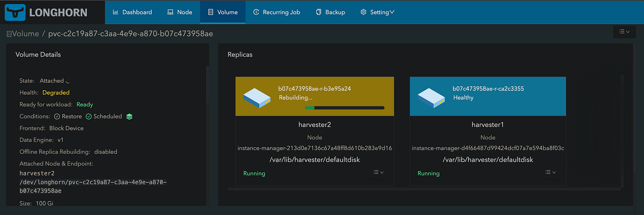This screenshot has height=215, width=644.
Task: Click the Longhorn bull logo icon
Action: 15,12
